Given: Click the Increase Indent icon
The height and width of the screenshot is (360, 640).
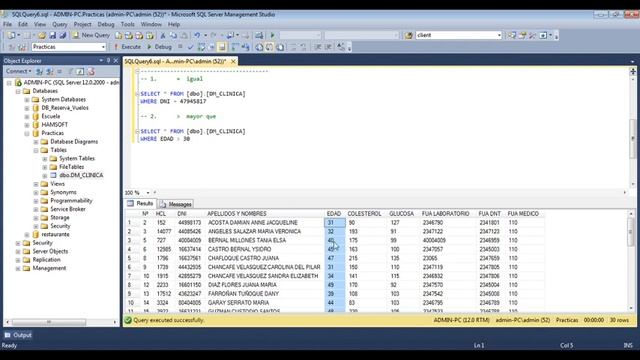Looking at the screenshot, I should pyautogui.click(x=328, y=47).
